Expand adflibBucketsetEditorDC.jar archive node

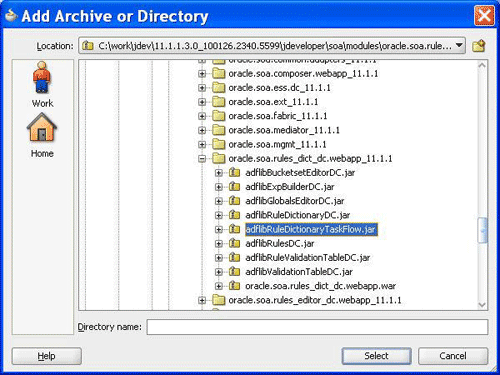pos(219,173)
